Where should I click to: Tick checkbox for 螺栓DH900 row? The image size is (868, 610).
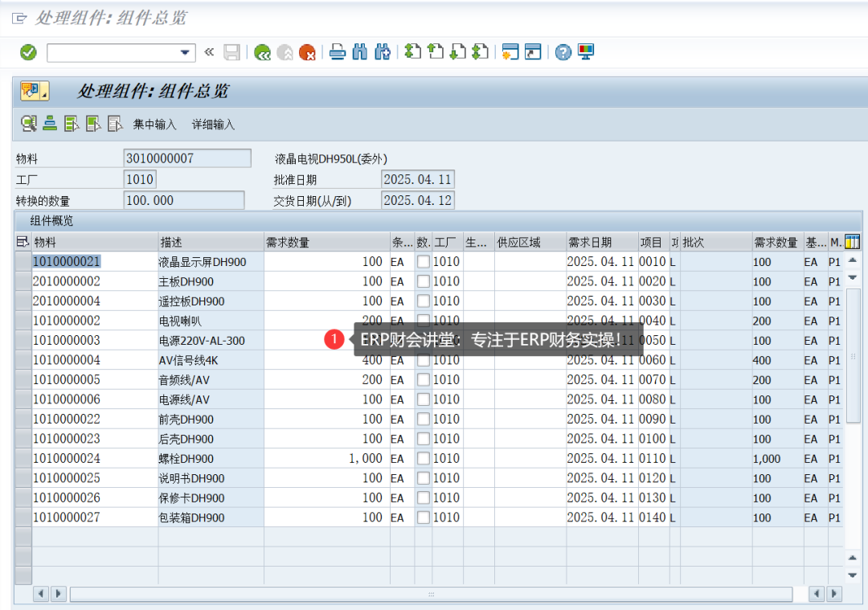click(x=424, y=459)
